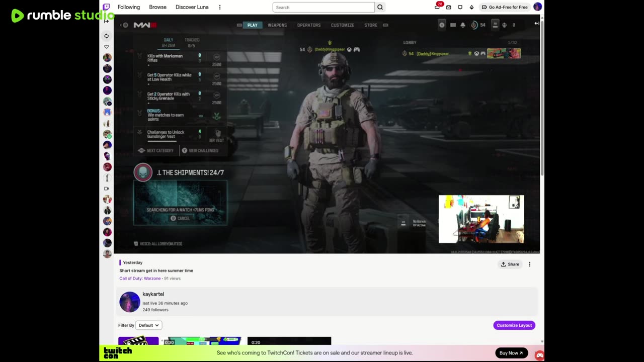Open the Browse tab

[x=157, y=7]
